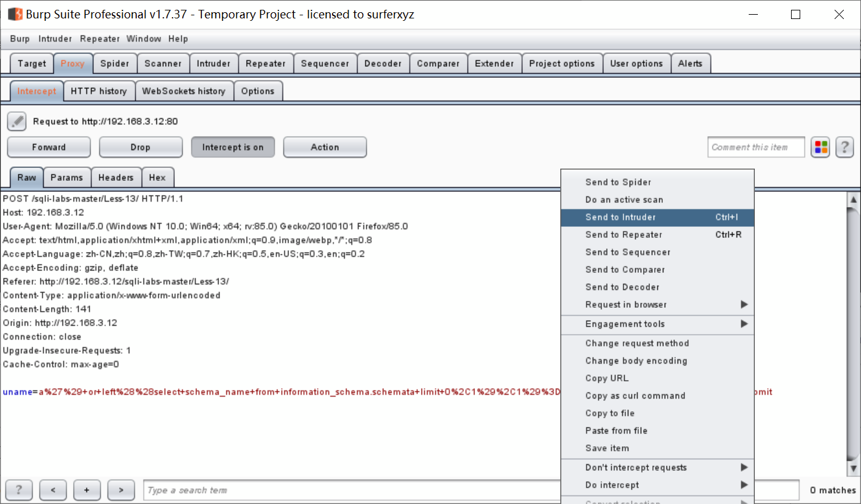Forward the intercepted request
The image size is (861, 504).
(49, 147)
